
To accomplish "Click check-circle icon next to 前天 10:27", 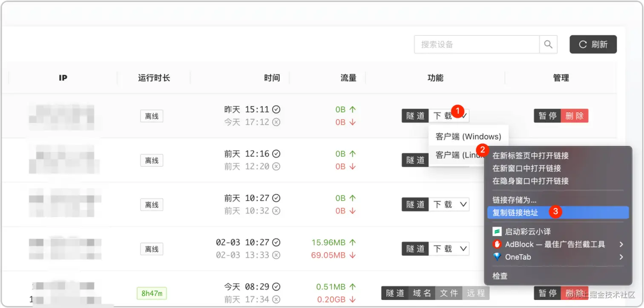I will coord(276,198).
